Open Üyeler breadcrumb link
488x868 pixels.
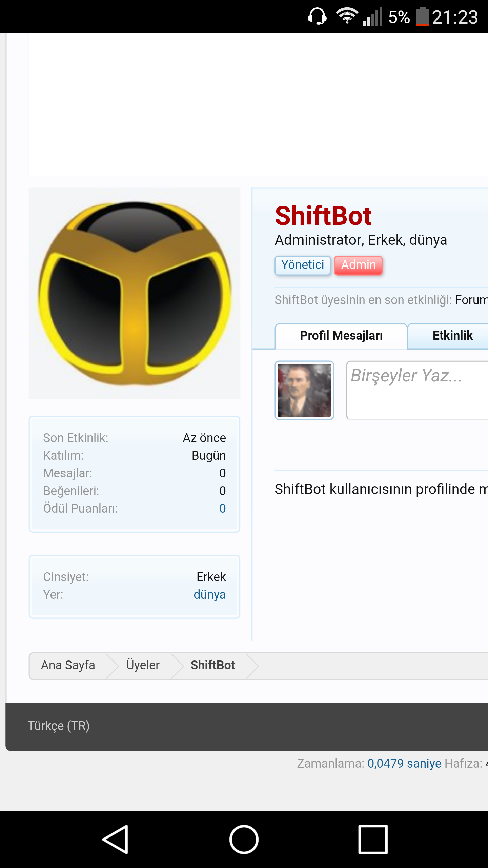click(143, 665)
